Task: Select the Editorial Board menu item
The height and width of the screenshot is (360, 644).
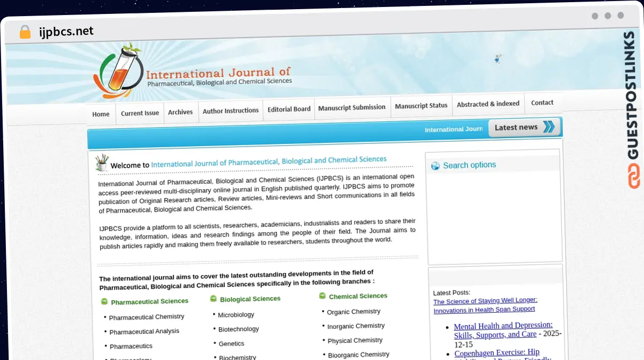Action: pos(289,109)
